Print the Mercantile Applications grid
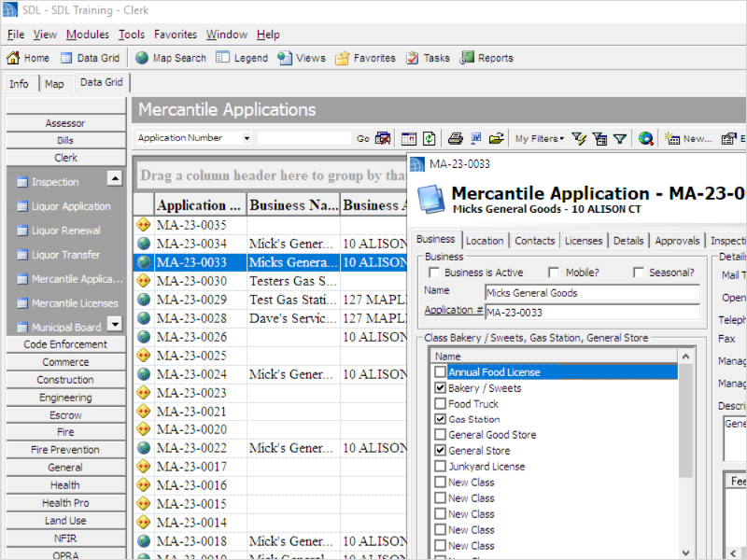Viewport: 747px width, 560px height. (456, 138)
